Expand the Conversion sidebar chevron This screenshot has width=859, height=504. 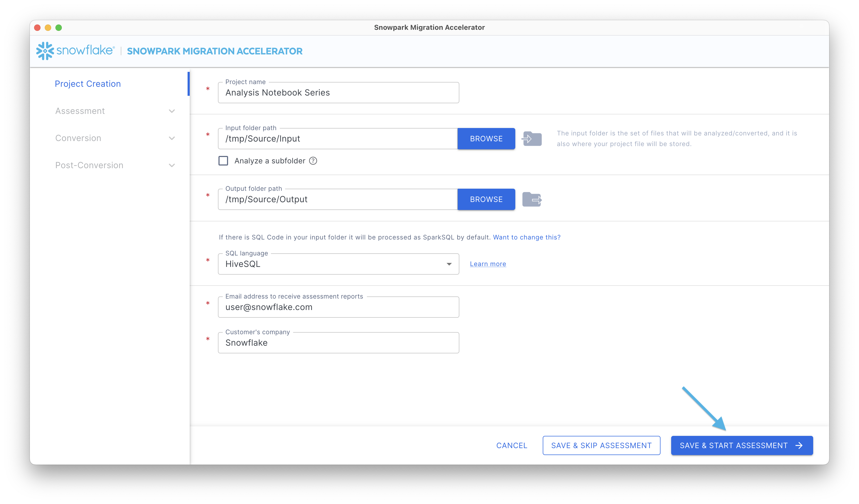click(x=172, y=138)
